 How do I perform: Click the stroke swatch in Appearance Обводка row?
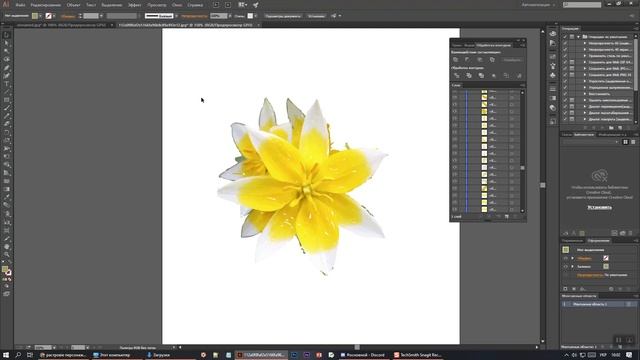606,258
